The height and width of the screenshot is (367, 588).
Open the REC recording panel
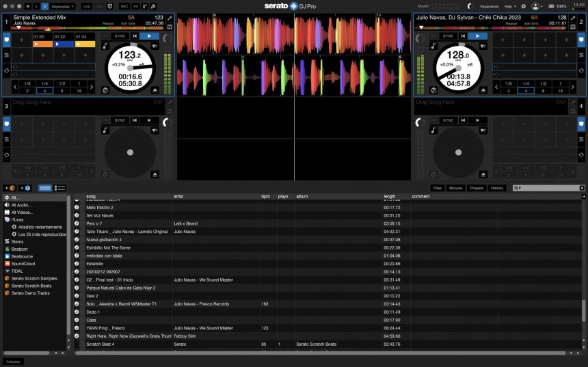tap(124, 6)
